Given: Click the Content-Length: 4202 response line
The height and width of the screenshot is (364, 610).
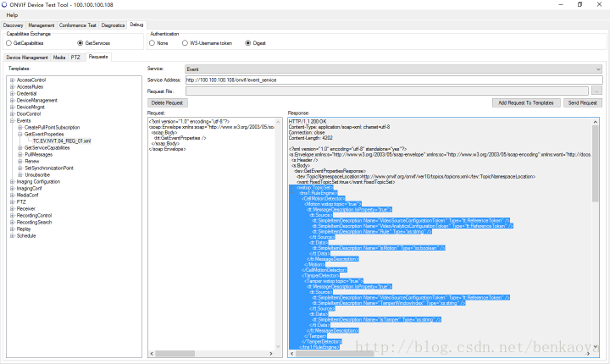Looking at the screenshot, I should coord(310,138).
